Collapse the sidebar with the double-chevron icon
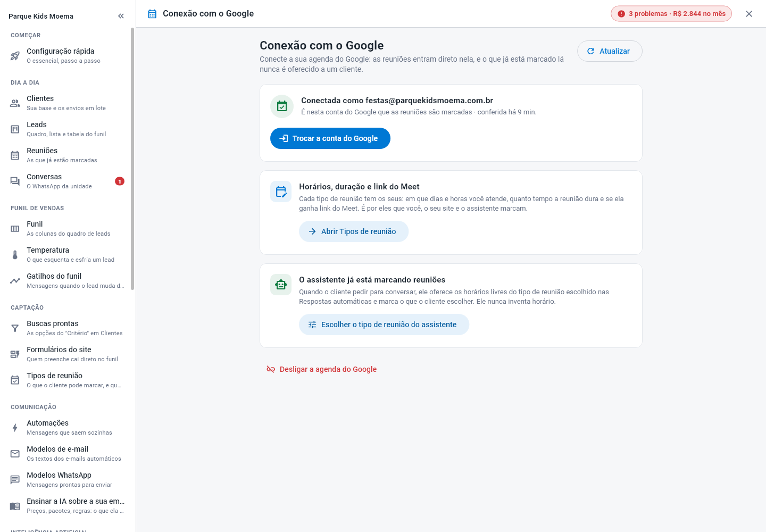 pyautogui.click(x=121, y=16)
